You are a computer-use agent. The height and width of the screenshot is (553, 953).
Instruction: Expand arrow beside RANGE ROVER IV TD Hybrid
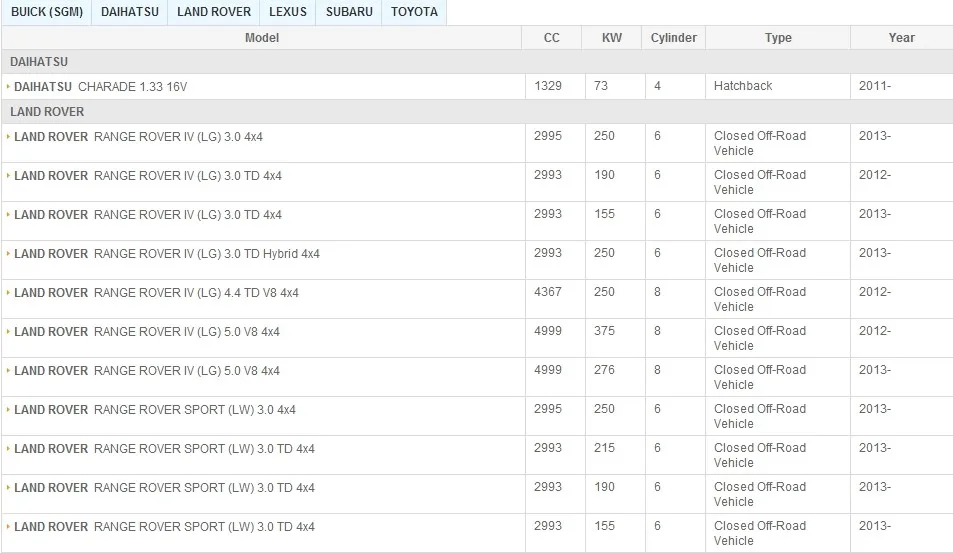click(x=8, y=253)
